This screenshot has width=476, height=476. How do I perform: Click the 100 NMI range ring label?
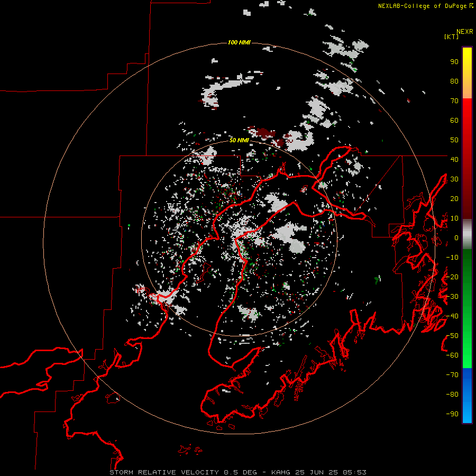coord(239,42)
